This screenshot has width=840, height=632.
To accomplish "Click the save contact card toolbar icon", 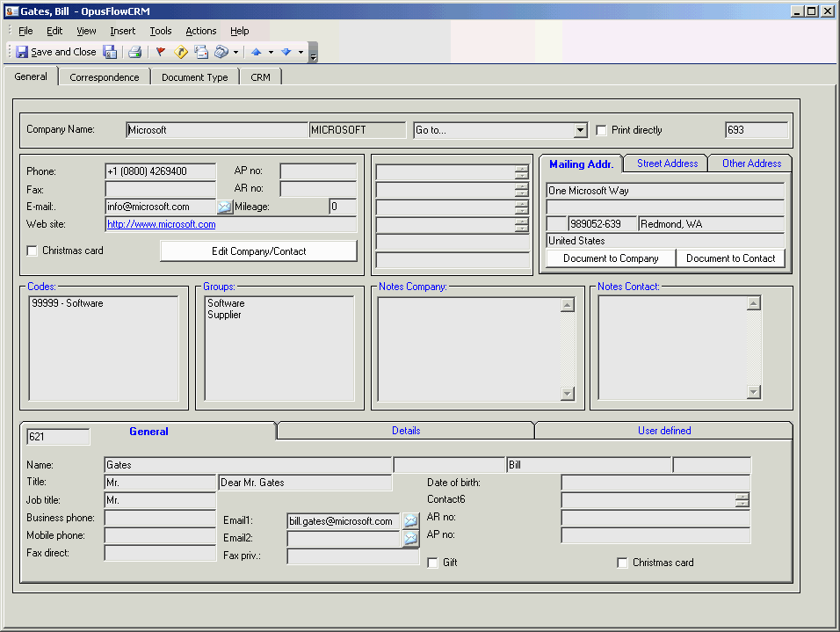I will click(x=111, y=52).
